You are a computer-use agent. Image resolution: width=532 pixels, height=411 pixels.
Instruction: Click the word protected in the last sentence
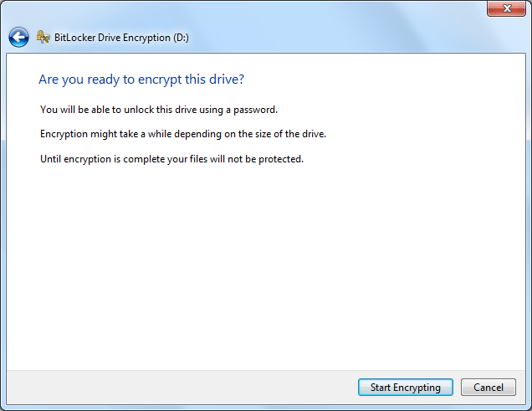[281, 159]
